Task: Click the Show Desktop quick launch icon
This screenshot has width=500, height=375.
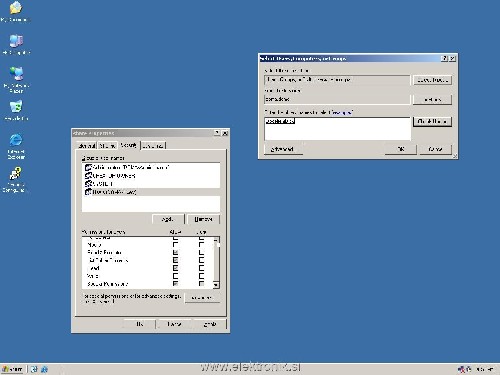Action: (x=34, y=369)
